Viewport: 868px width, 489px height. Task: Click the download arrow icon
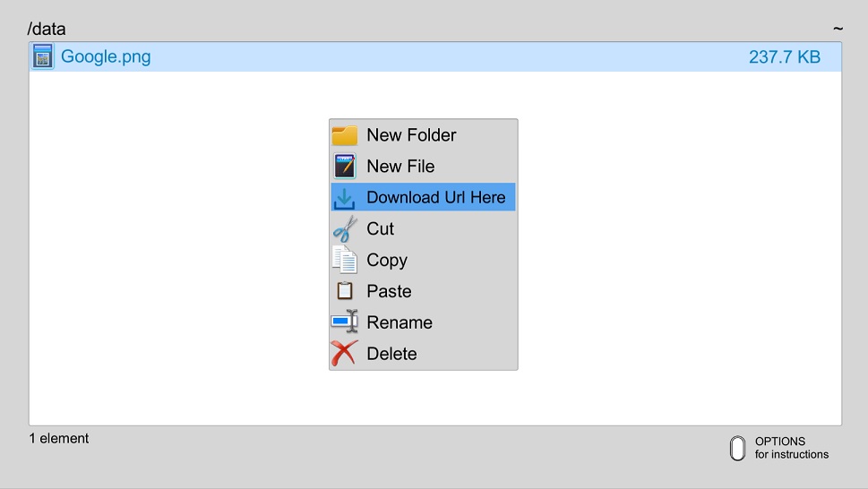[344, 199]
